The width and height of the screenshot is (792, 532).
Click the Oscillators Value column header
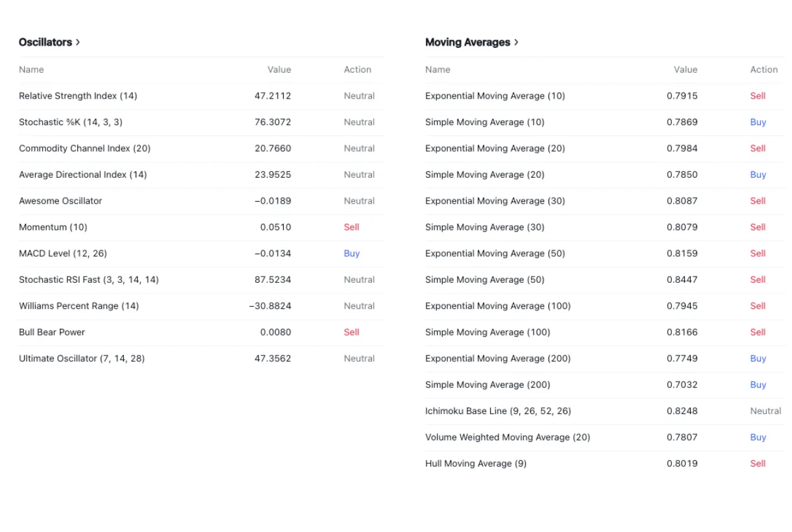tap(279, 69)
